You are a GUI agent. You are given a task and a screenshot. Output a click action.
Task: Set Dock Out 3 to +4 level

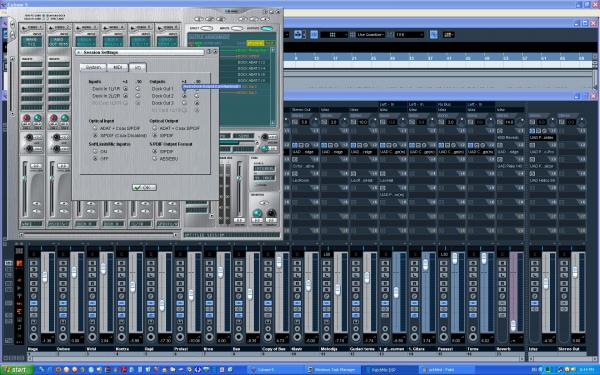point(184,103)
